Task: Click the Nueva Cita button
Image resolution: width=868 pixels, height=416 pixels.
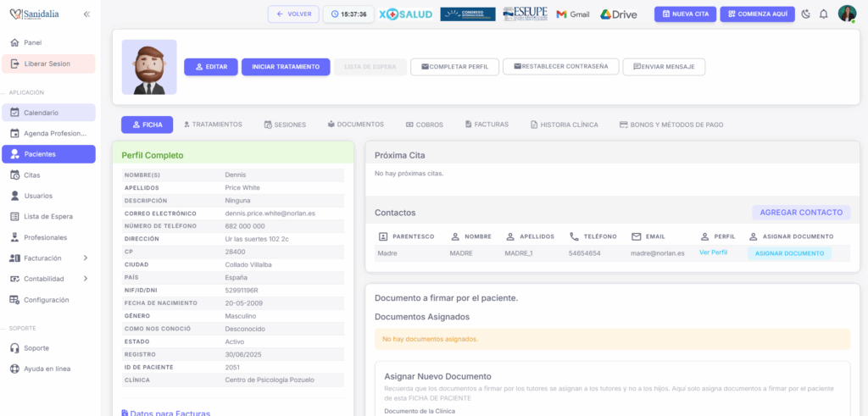Action: click(x=685, y=14)
